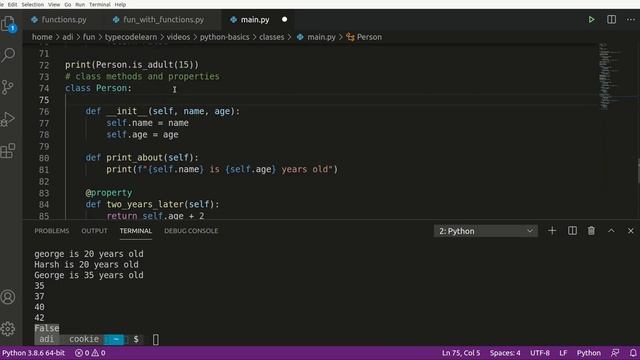Screen dimensions: 640x360
Task: Open the Search view in activity bar
Action: (8, 55)
